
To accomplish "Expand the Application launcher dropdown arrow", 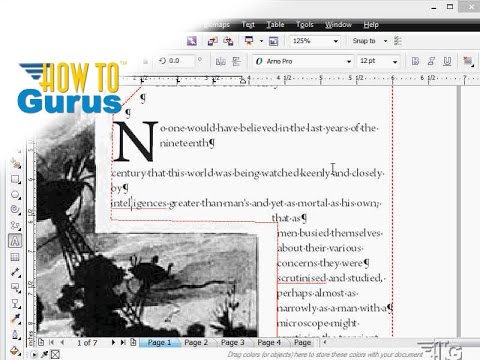I will click(261, 41).
